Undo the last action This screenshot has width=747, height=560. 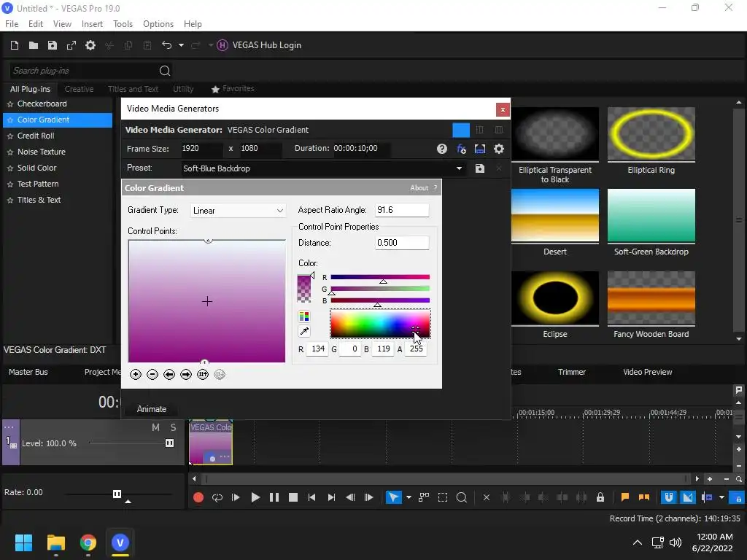tap(167, 45)
